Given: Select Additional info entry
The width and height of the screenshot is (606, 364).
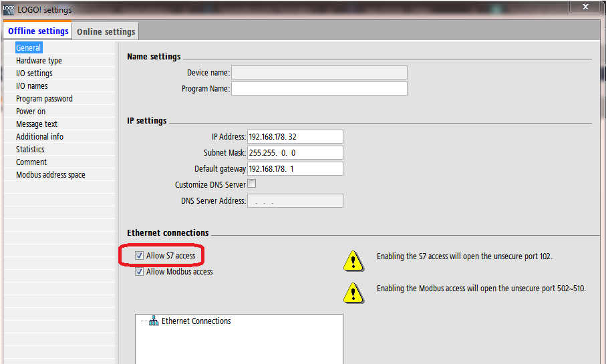Looking at the screenshot, I should 39,137.
